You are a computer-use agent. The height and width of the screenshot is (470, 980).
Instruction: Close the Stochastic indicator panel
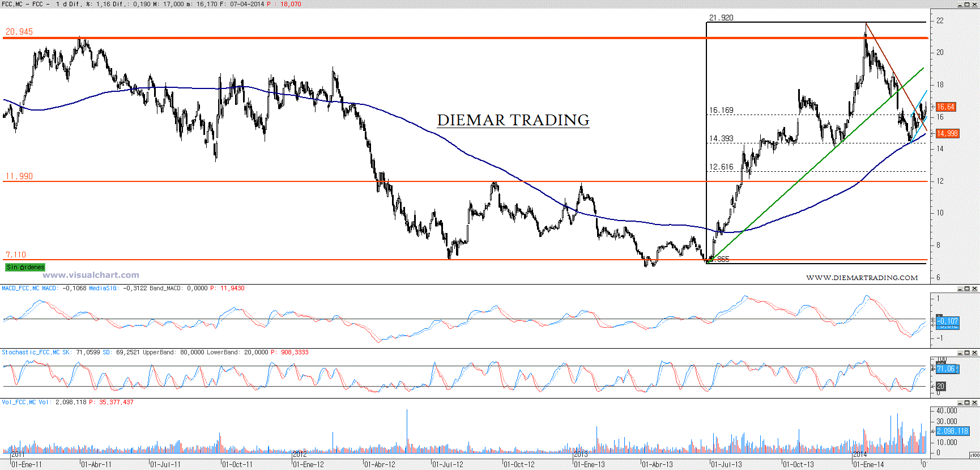975,353
